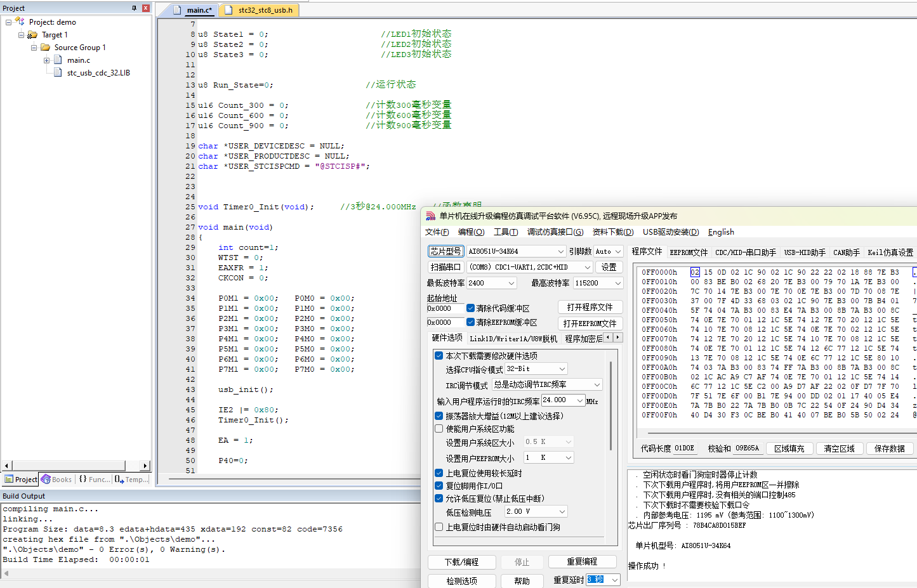917x588 pixels.
Task: Toggle 复位脚用作I/O口 checkbox
Action: point(439,486)
